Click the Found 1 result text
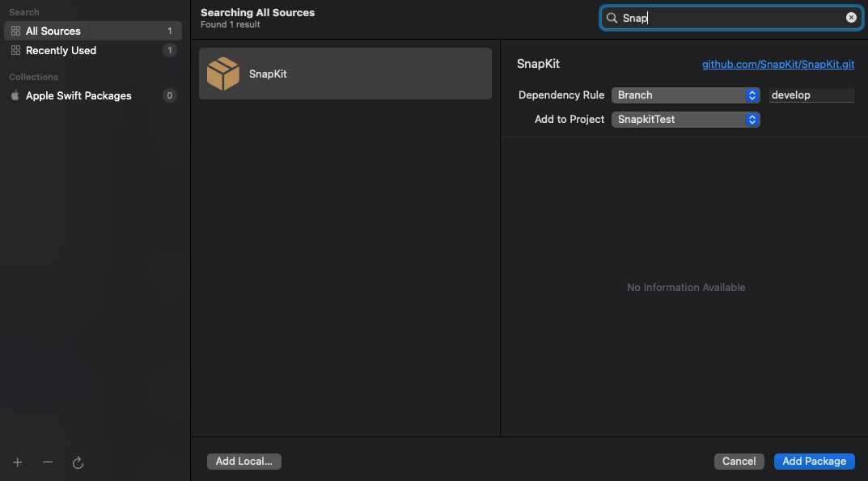The height and width of the screenshot is (481, 868). point(231,24)
